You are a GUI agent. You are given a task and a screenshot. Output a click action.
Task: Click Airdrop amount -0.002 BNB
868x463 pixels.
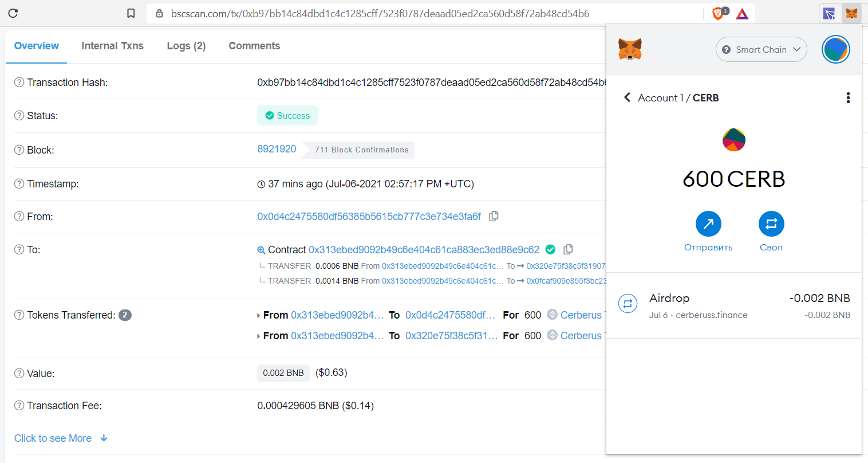819,298
